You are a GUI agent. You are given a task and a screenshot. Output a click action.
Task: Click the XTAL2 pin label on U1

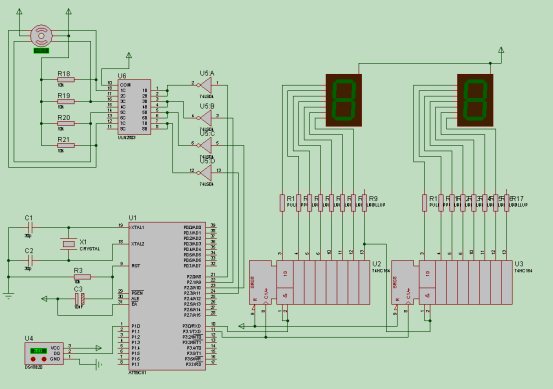coord(138,244)
